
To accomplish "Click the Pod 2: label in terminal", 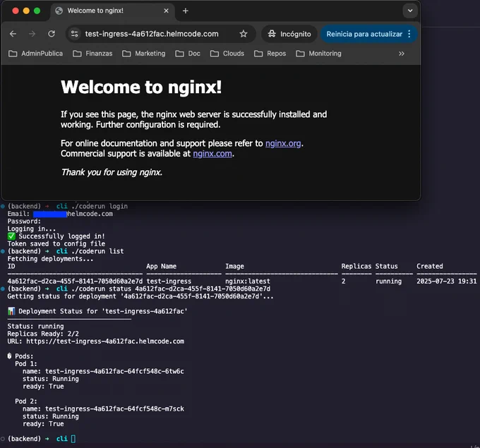I will click(x=26, y=401).
